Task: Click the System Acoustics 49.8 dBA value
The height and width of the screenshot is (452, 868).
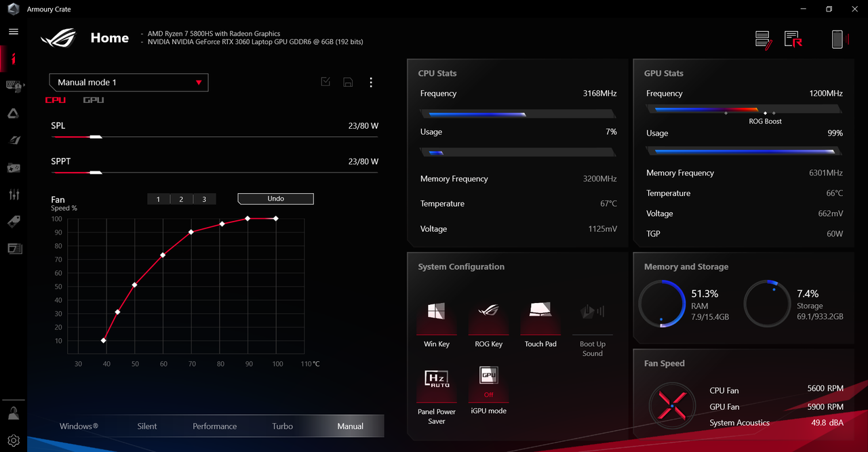Action: point(827,422)
